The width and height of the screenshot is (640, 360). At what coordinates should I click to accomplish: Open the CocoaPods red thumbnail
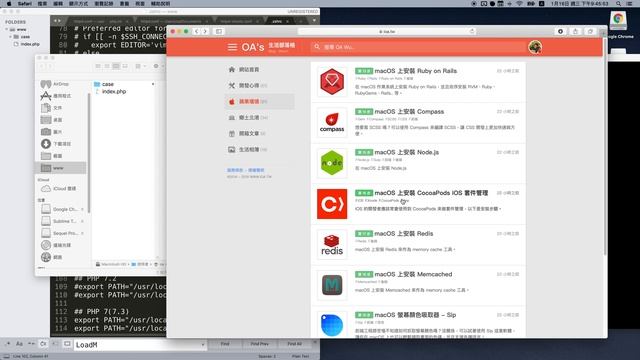pos(332,204)
